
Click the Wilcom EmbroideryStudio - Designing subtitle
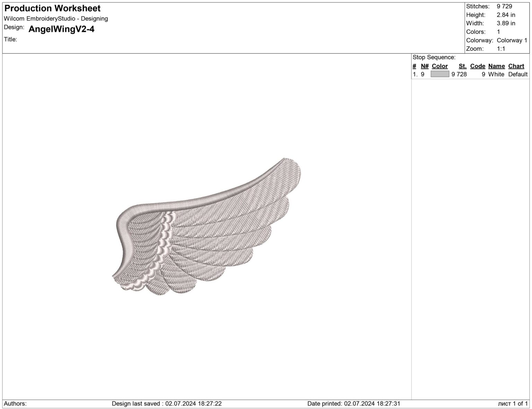[56, 19]
